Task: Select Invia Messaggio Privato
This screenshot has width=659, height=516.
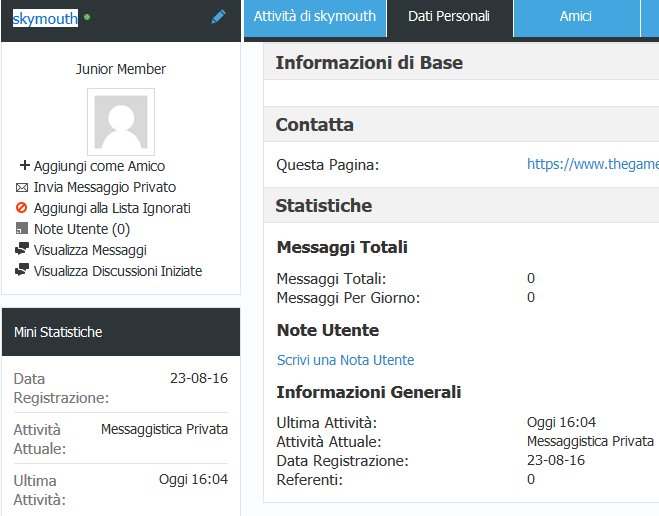Action: click(x=105, y=187)
